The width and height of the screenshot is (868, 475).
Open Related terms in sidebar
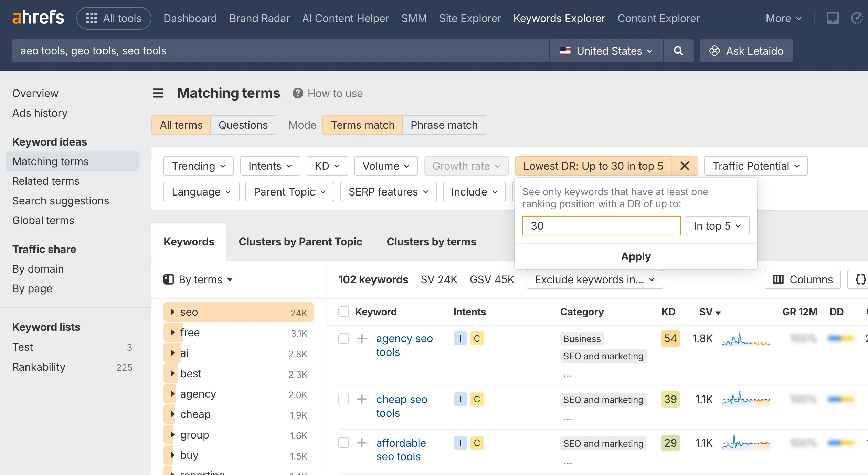[x=46, y=181]
